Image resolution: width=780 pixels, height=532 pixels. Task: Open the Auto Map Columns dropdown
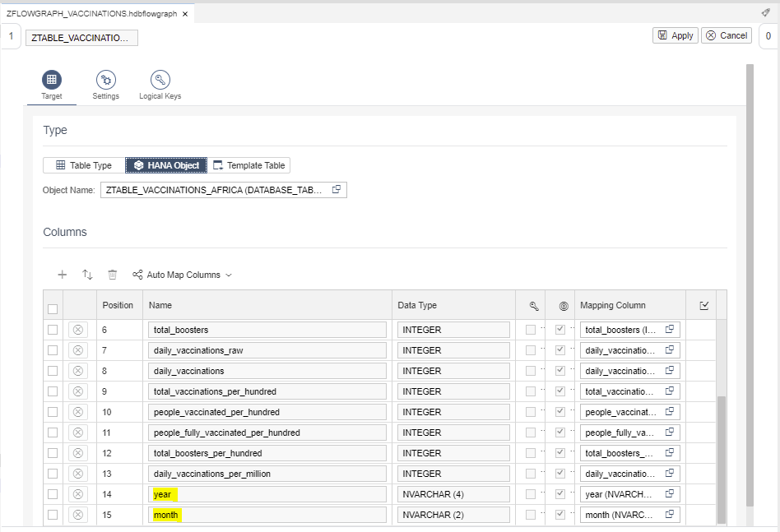point(182,275)
